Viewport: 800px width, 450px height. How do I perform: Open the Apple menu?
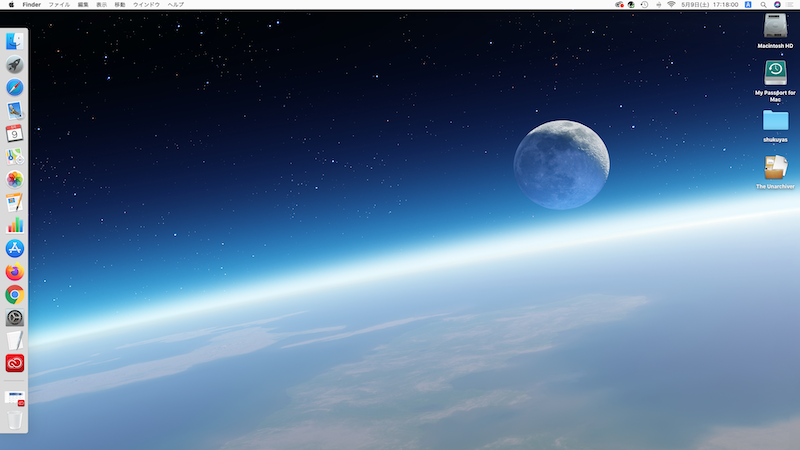click(x=11, y=5)
